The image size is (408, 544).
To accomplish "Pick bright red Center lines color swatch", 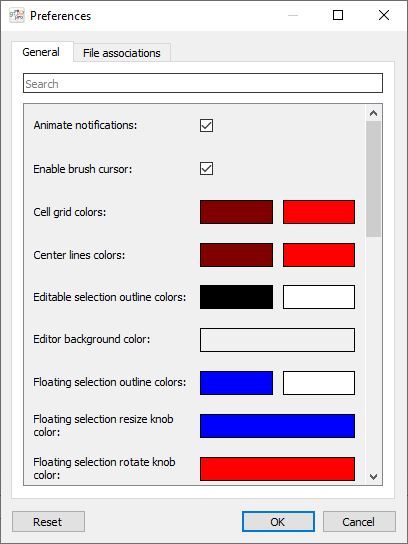I will (319, 255).
